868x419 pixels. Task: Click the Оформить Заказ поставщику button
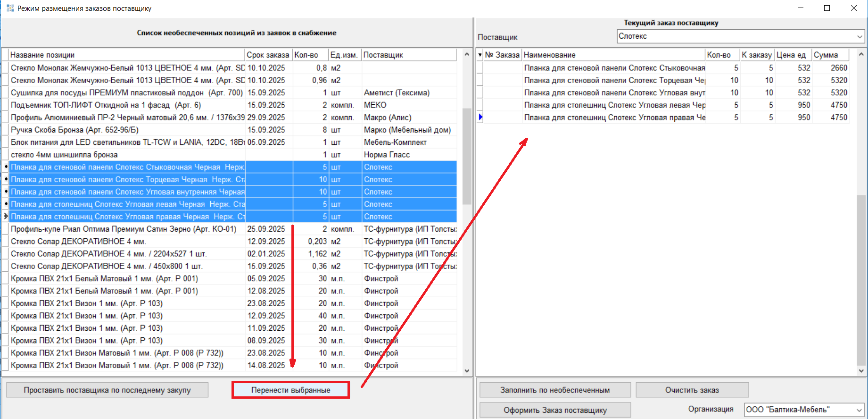(555, 410)
